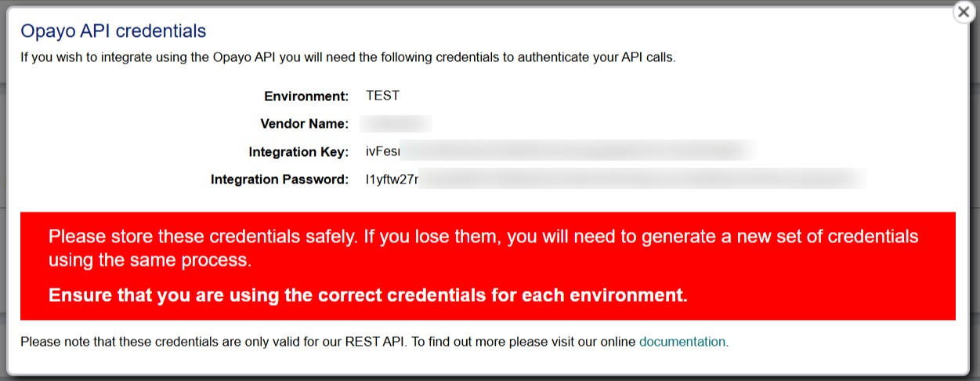
Task: Click 'using the same process.' in red banner
Action: pyautogui.click(x=150, y=260)
